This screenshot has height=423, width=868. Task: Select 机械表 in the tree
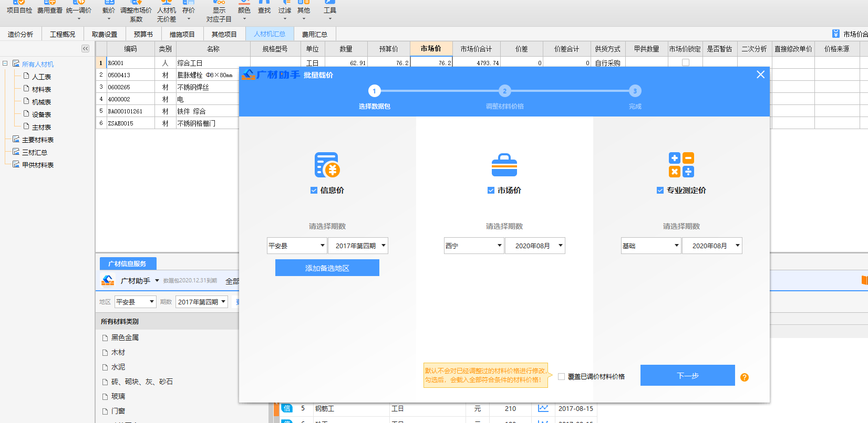(x=42, y=102)
